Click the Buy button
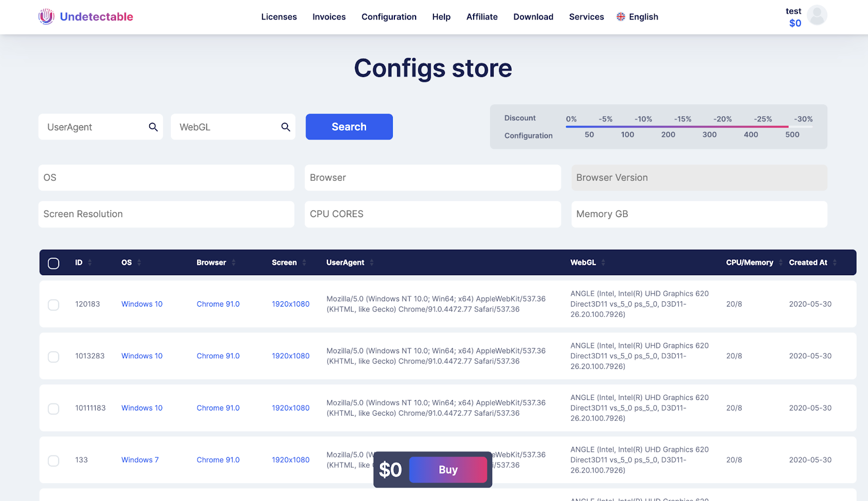This screenshot has width=868, height=501. (x=448, y=470)
